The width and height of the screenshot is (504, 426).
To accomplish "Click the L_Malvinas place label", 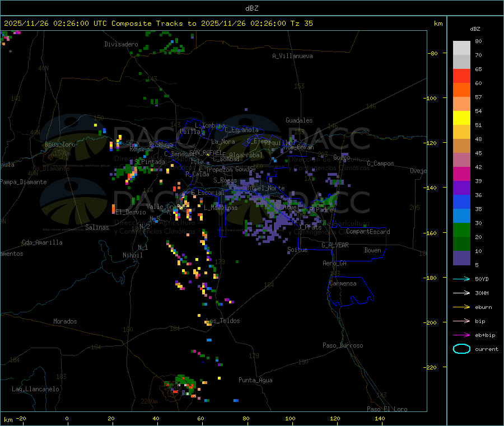I will tap(221, 208).
